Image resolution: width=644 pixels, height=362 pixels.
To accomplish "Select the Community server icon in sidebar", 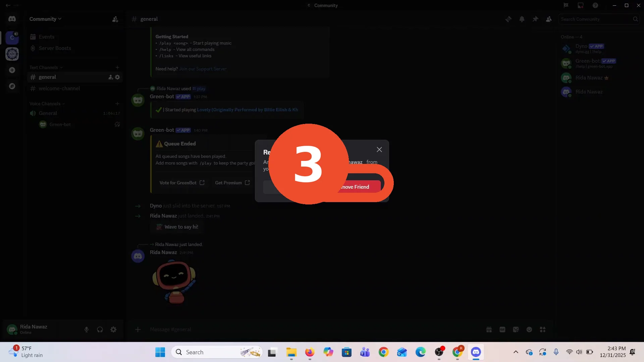I will (12, 38).
